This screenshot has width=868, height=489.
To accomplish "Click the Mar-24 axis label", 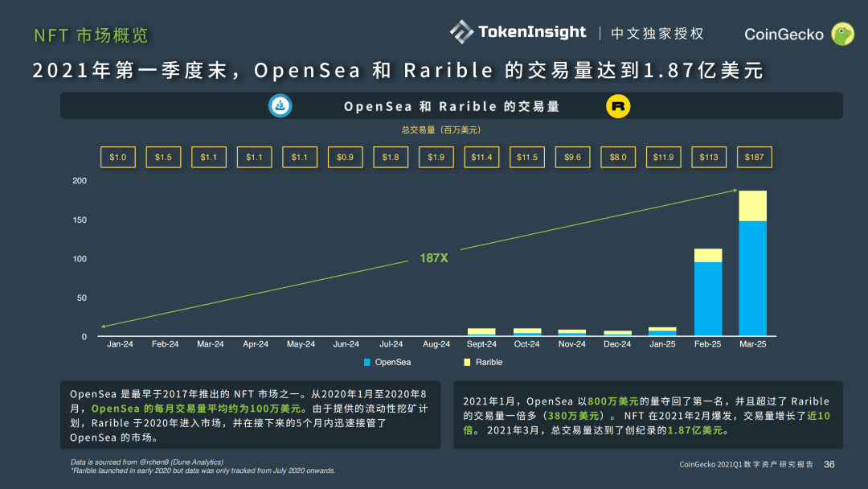I will (211, 344).
